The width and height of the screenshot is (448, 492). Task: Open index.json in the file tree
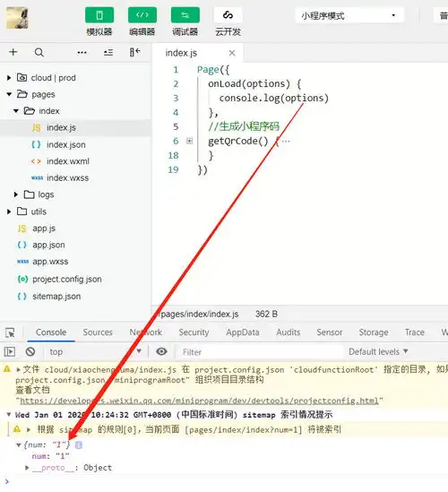tap(66, 144)
